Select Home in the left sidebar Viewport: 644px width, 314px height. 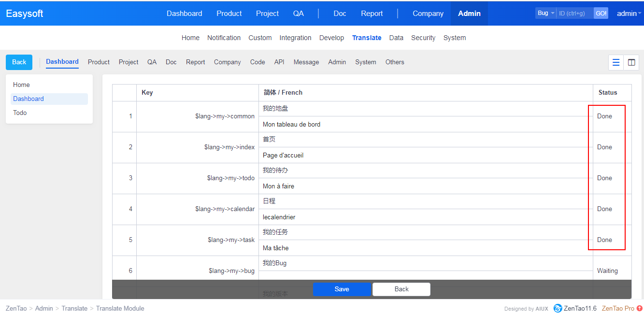tap(21, 85)
